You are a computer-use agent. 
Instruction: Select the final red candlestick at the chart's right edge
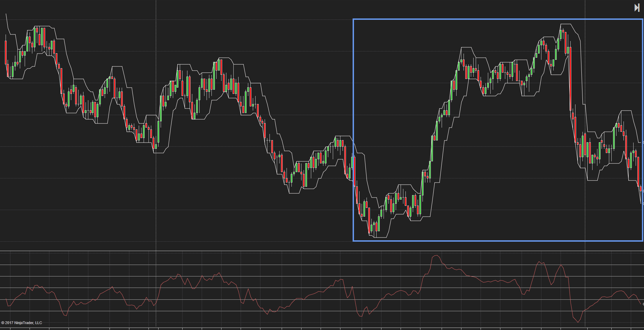(x=641, y=189)
